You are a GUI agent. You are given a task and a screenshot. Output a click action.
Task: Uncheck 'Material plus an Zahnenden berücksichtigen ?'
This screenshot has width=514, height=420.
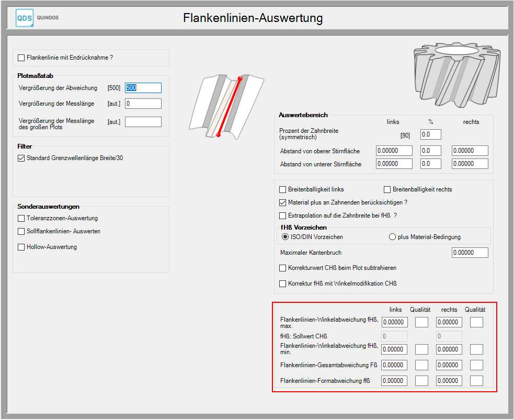tap(282, 202)
